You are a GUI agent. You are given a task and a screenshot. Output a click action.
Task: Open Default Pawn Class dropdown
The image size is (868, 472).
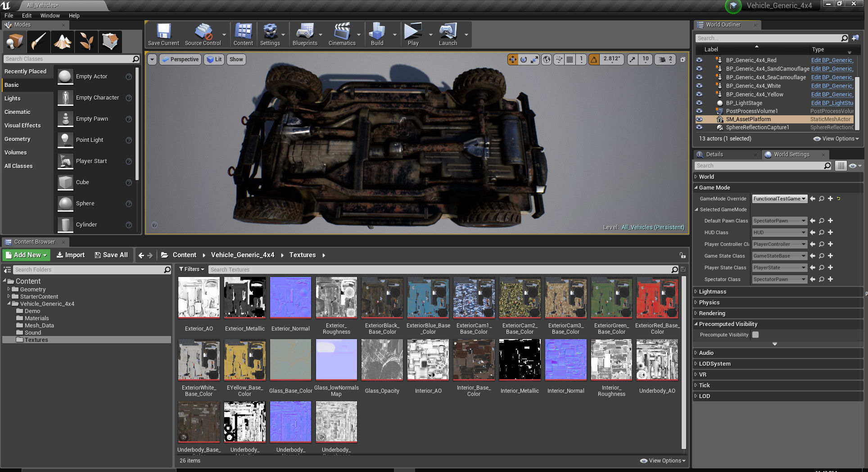779,221
